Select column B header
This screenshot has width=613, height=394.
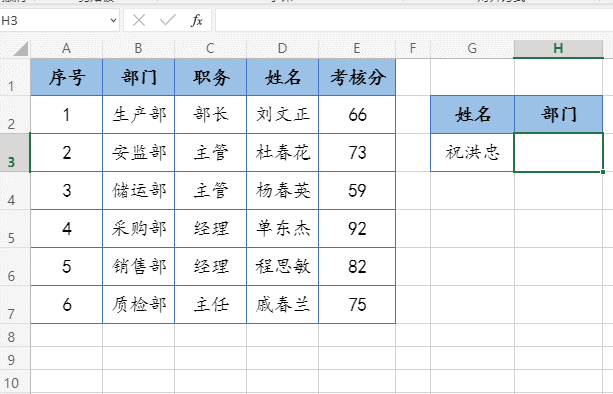point(138,49)
